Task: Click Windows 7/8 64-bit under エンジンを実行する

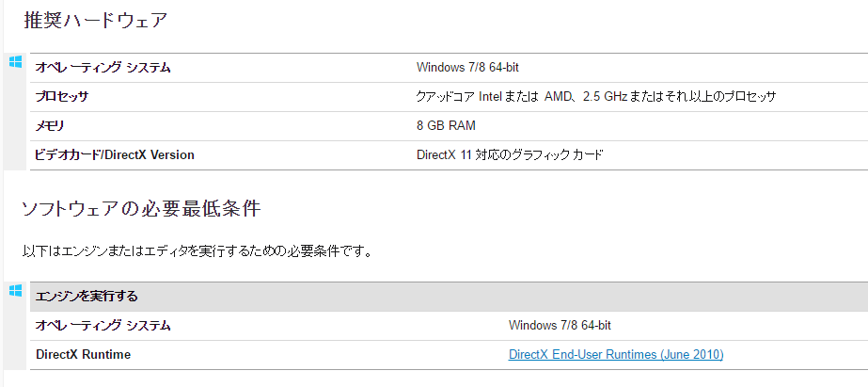Action: coord(560,326)
